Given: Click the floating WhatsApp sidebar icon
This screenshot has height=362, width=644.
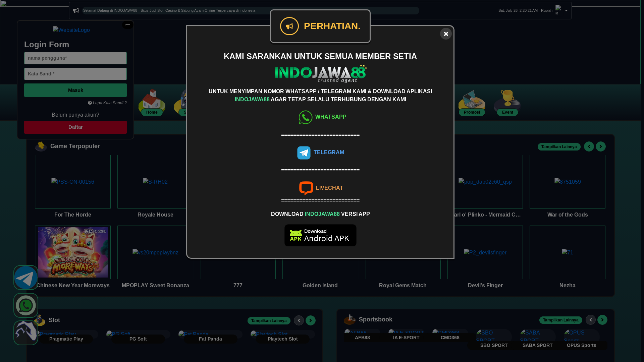Looking at the screenshot, I should click(26, 305).
